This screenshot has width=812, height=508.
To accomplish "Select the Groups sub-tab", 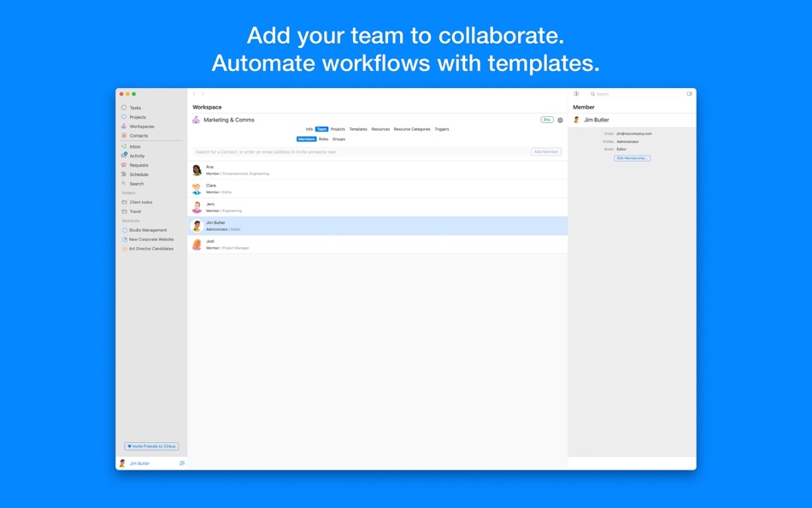I will (338, 139).
